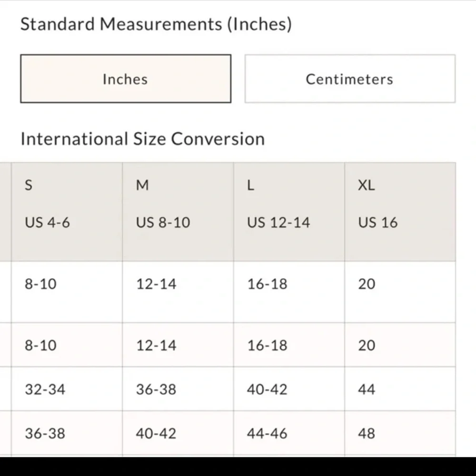This screenshot has width=476, height=476.
Task: Select the S US 4-6 column header
Action: (x=67, y=212)
